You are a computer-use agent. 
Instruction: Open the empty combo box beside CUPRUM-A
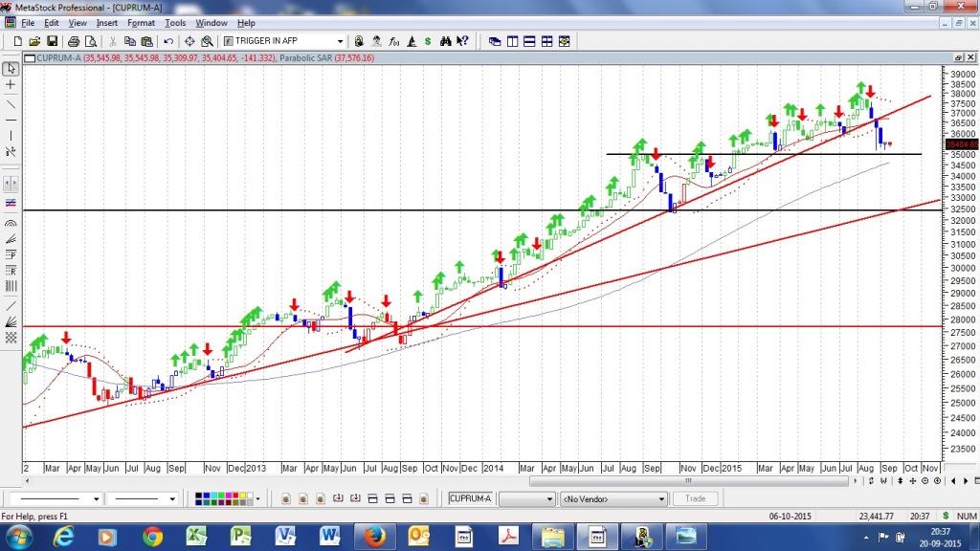[526, 498]
